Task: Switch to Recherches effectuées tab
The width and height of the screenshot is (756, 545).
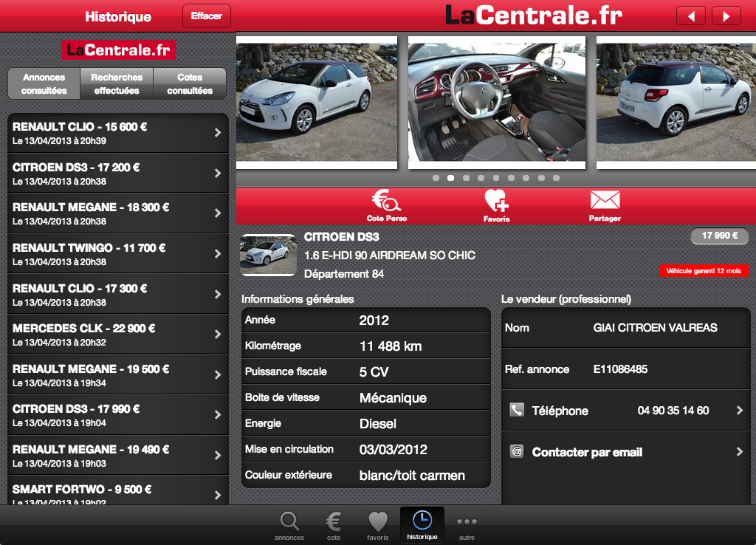Action: tap(117, 84)
